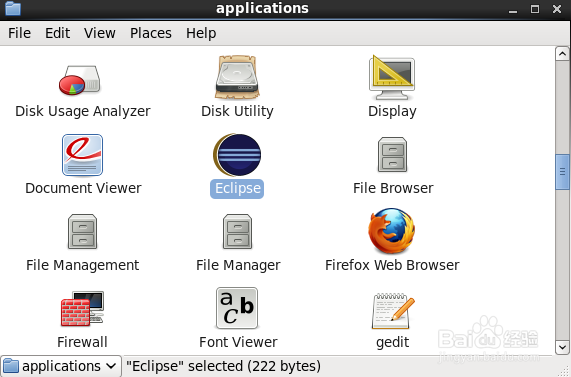This screenshot has height=377, width=571.
Task: Click the "File Manager" label
Action: [x=238, y=265]
